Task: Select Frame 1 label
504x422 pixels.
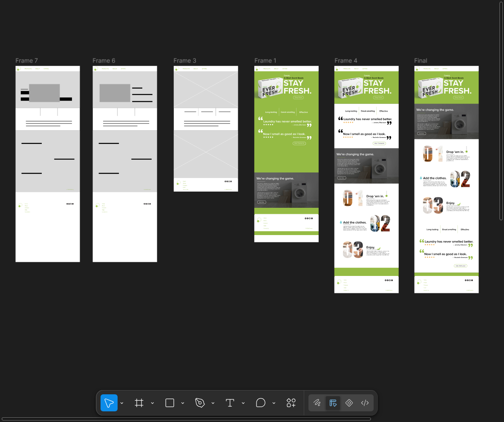Action: tap(265, 61)
